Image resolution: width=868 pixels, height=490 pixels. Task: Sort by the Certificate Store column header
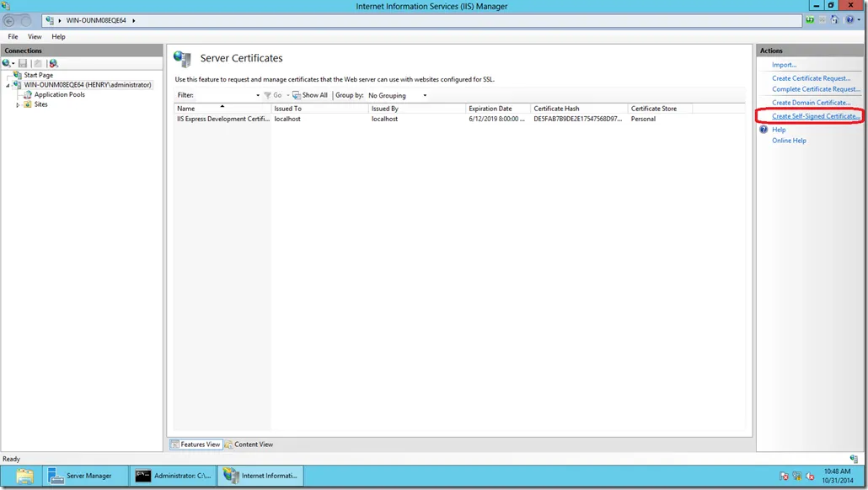(660, 109)
